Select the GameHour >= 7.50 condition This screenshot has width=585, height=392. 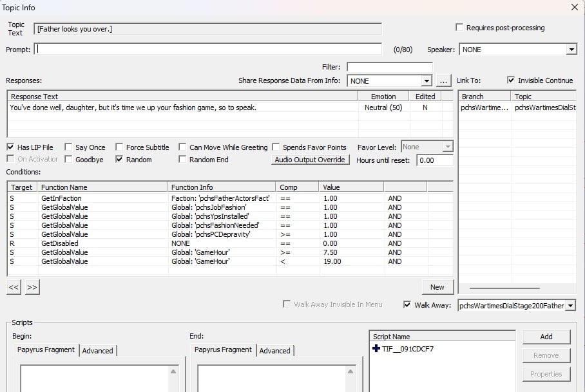tap(230, 252)
